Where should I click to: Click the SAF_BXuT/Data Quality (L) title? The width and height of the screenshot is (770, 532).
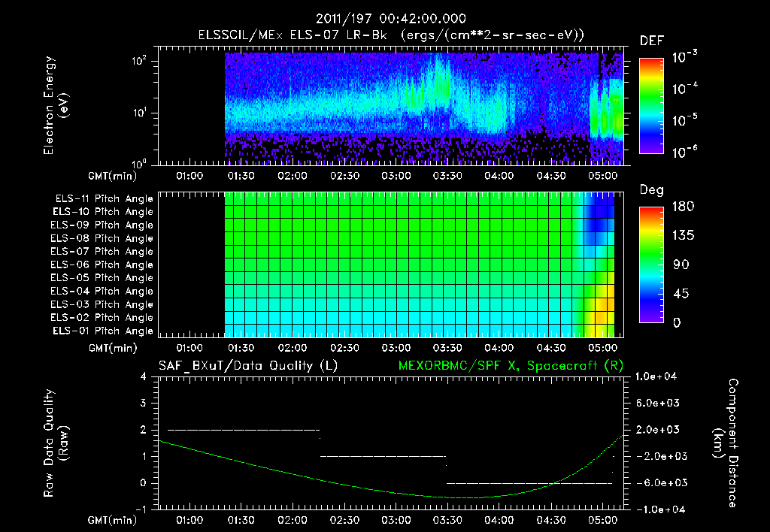(248, 366)
